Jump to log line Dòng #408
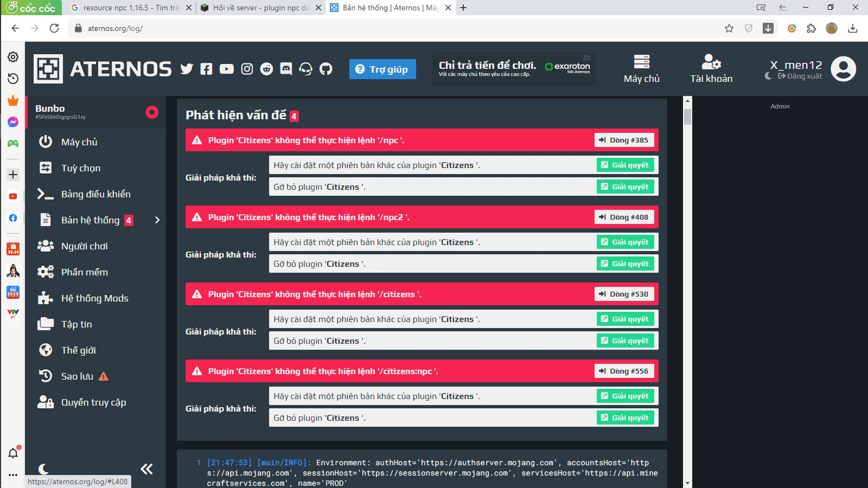The height and width of the screenshot is (488, 868). point(624,217)
